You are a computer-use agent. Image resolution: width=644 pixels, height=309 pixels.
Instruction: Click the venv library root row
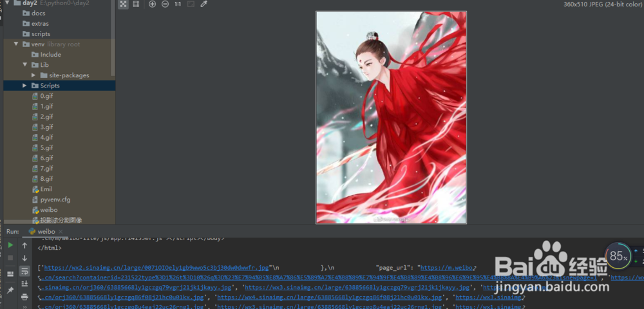point(59,44)
